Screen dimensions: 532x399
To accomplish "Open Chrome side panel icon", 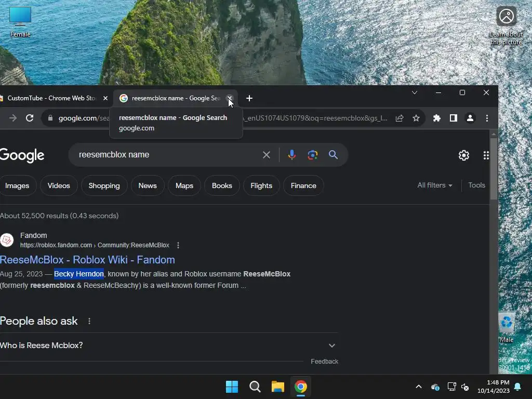I will [x=453, y=118].
